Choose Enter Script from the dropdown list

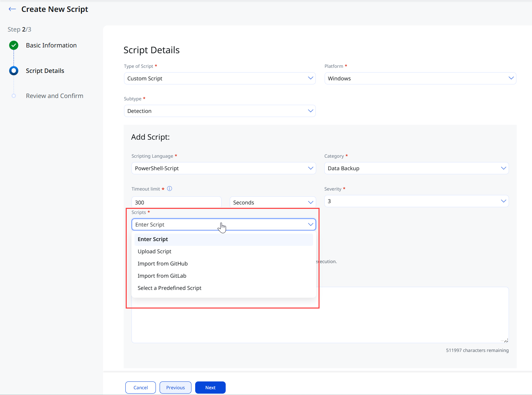point(224,239)
